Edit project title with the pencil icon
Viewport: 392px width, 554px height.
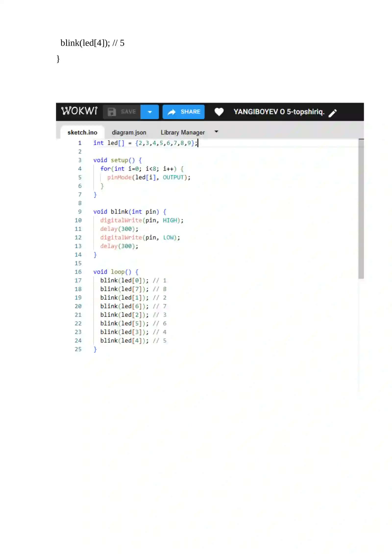[333, 113]
